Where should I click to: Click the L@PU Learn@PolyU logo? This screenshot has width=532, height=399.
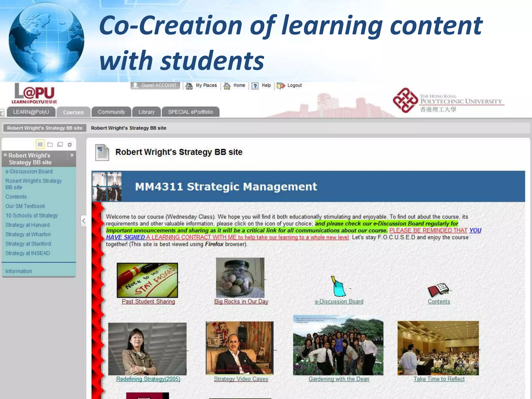pyautogui.click(x=34, y=94)
